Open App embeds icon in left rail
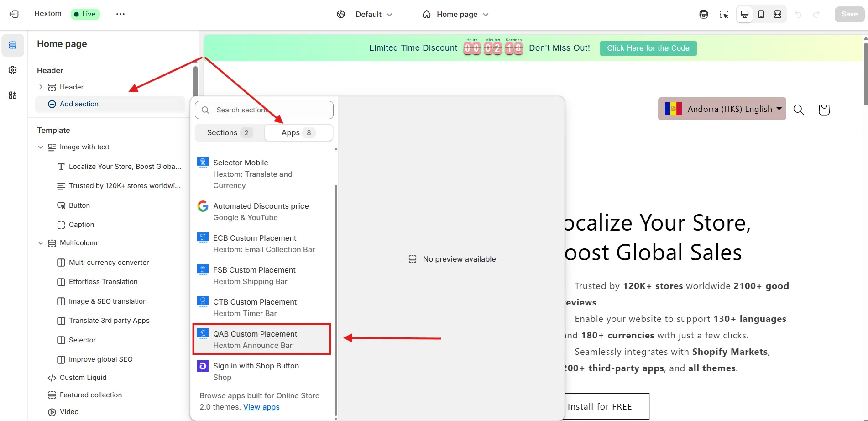The image size is (868, 421). click(13, 95)
